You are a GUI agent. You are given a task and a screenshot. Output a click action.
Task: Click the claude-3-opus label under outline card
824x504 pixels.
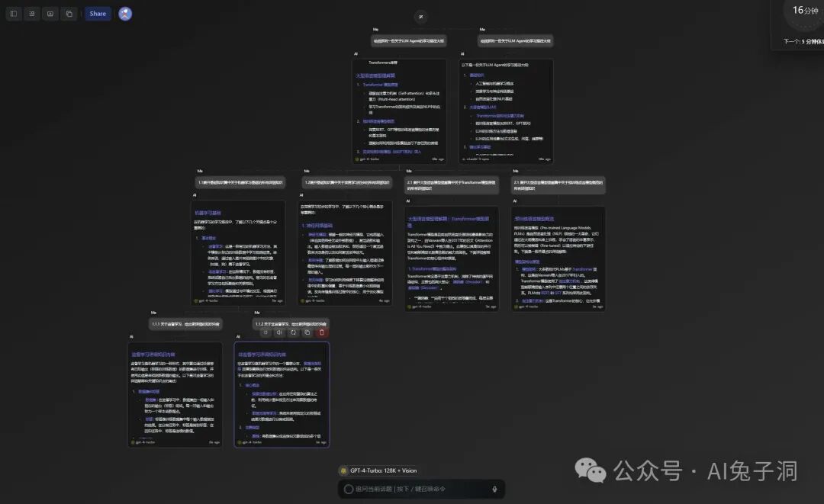[478, 159]
